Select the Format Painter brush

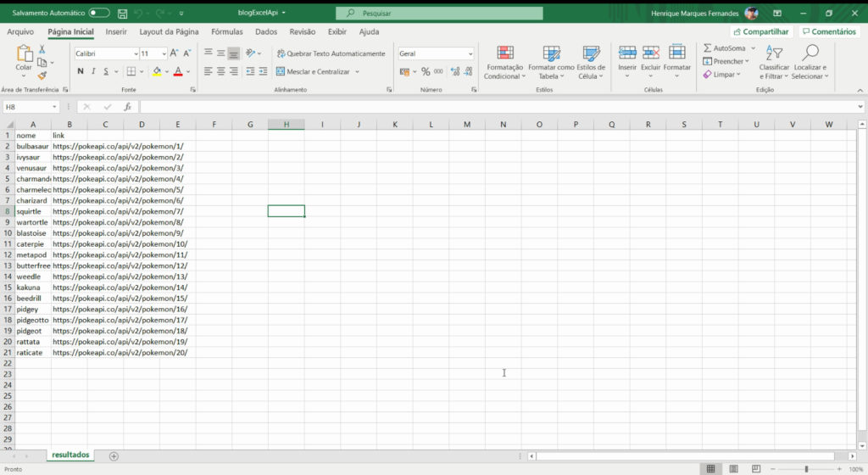click(x=42, y=75)
